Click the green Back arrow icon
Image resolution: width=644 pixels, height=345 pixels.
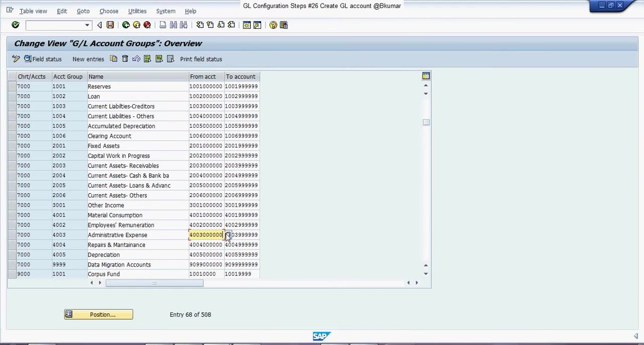[126, 25]
